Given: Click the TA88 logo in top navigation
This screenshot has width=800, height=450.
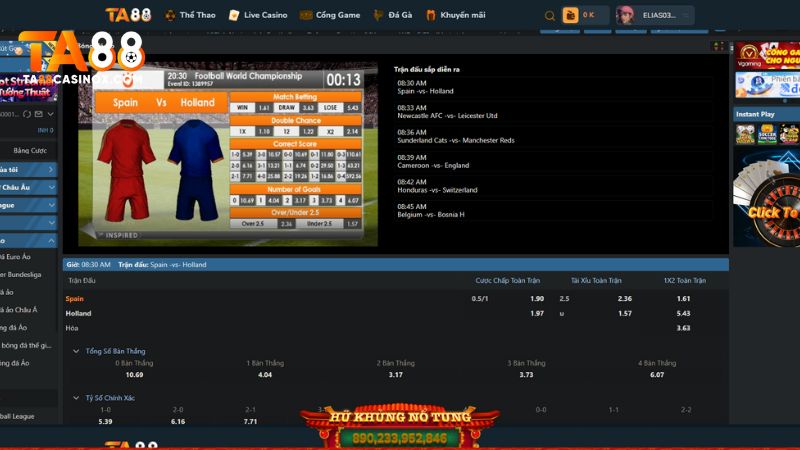Looking at the screenshot, I should pyautogui.click(x=128, y=15).
